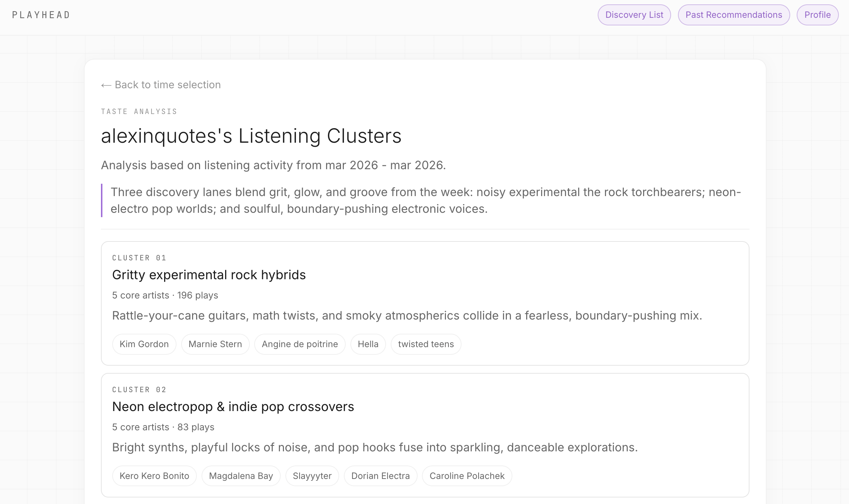Select the Marnie Stern artist tag
Viewport: 849px width, 504px height.
coord(215,344)
